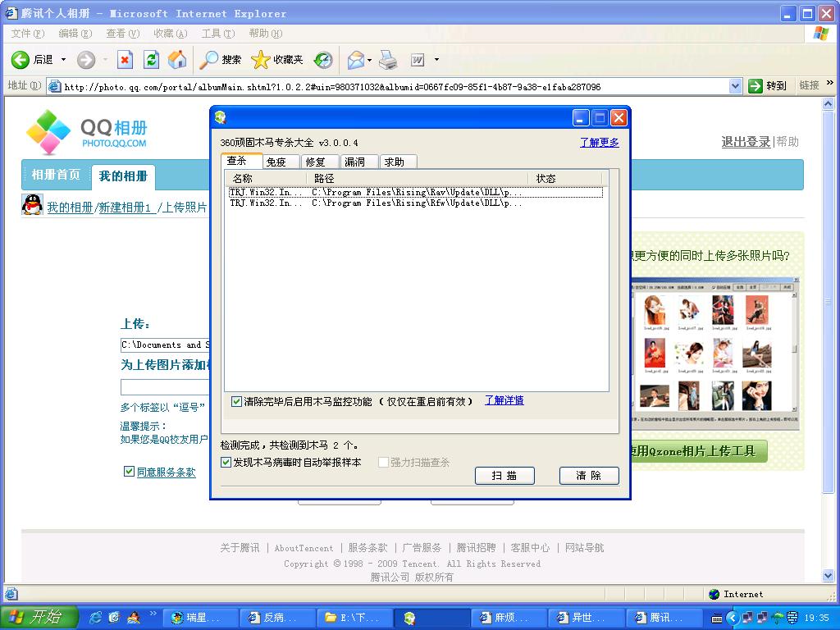This screenshot has height=630, width=840.
Task: Click the Edit with Word icon
Action: pyautogui.click(x=418, y=60)
